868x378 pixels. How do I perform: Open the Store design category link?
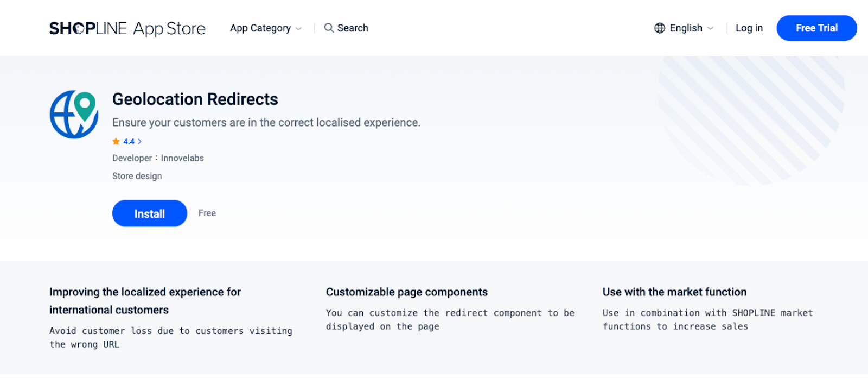tap(137, 176)
